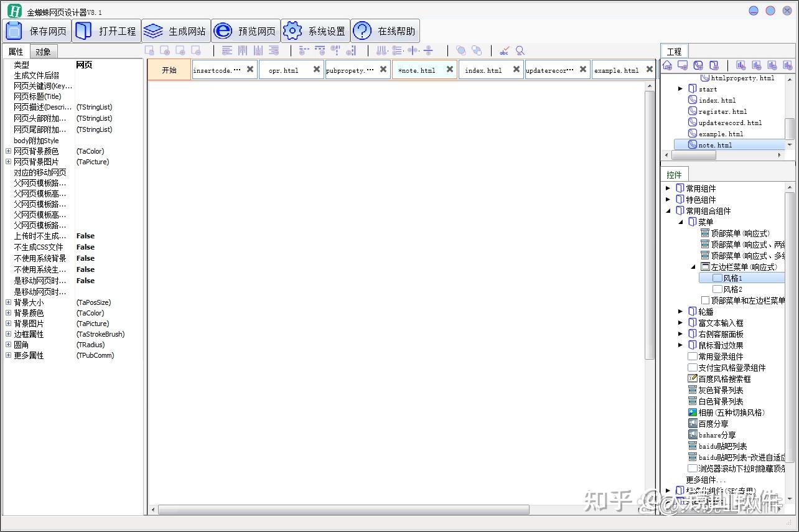Expand the start folder in project tree
Viewport: 799px width, 532px height.
pos(681,89)
